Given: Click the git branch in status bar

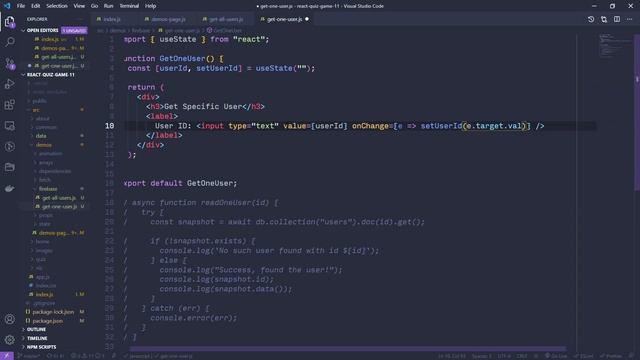Looking at the screenshot, I should (29, 356).
